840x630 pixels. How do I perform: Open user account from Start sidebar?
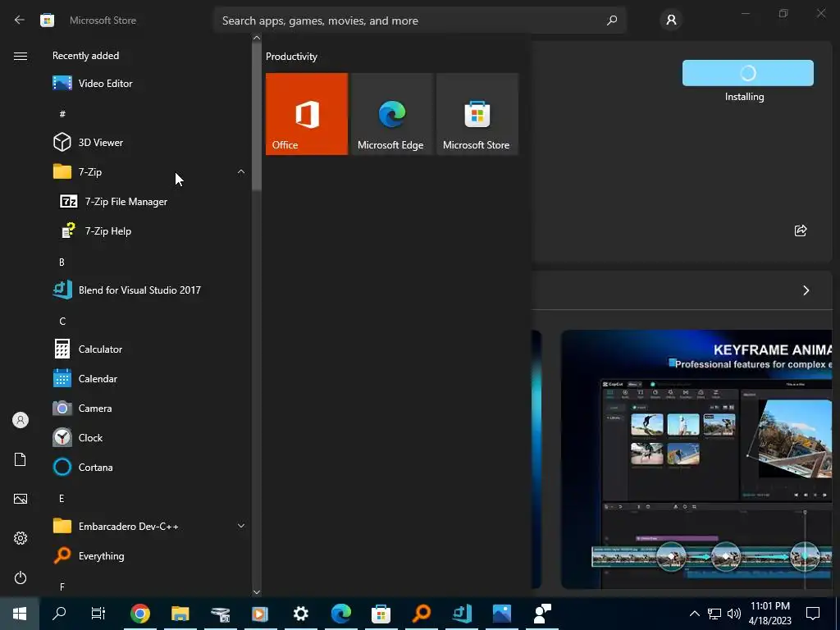[21, 420]
